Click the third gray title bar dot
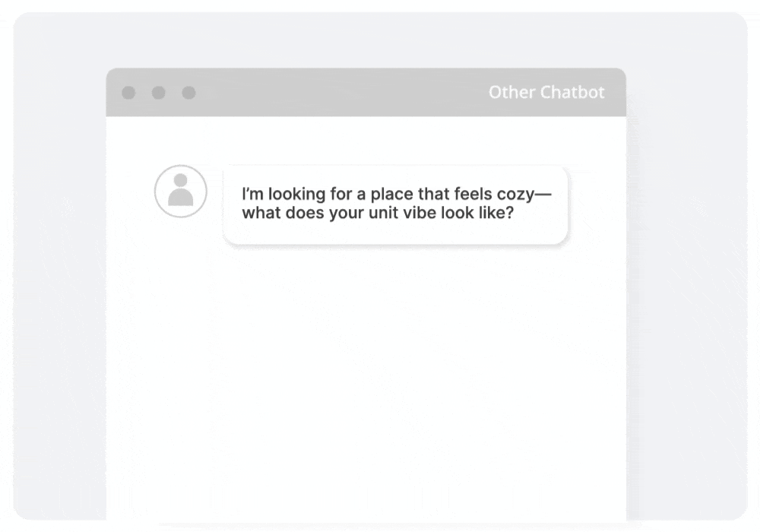760x532 pixels. click(x=188, y=93)
